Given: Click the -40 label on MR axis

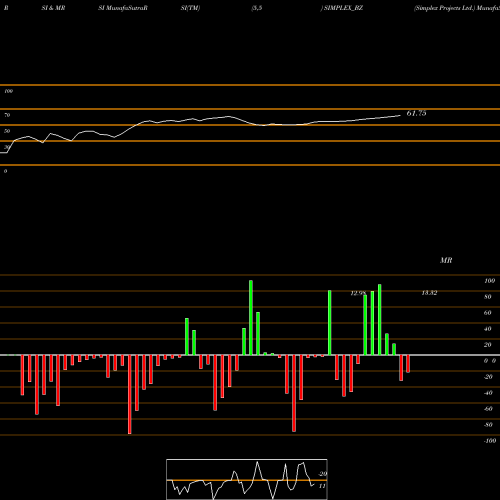Looking at the screenshot, I should coord(488,393).
